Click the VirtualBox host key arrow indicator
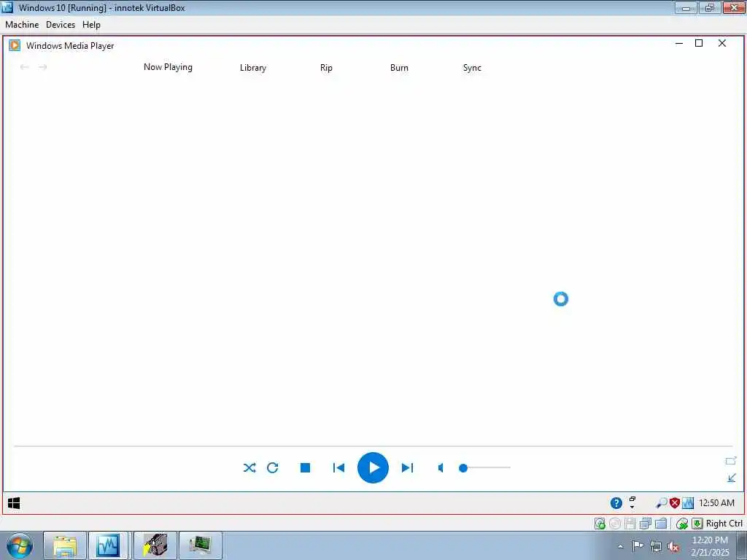Viewport: 747px width, 560px height. click(697, 524)
